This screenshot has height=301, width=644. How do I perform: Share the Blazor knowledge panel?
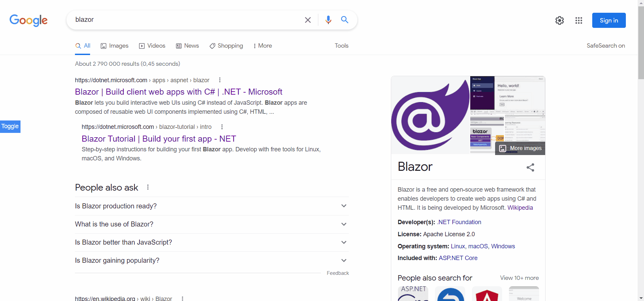[530, 167]
